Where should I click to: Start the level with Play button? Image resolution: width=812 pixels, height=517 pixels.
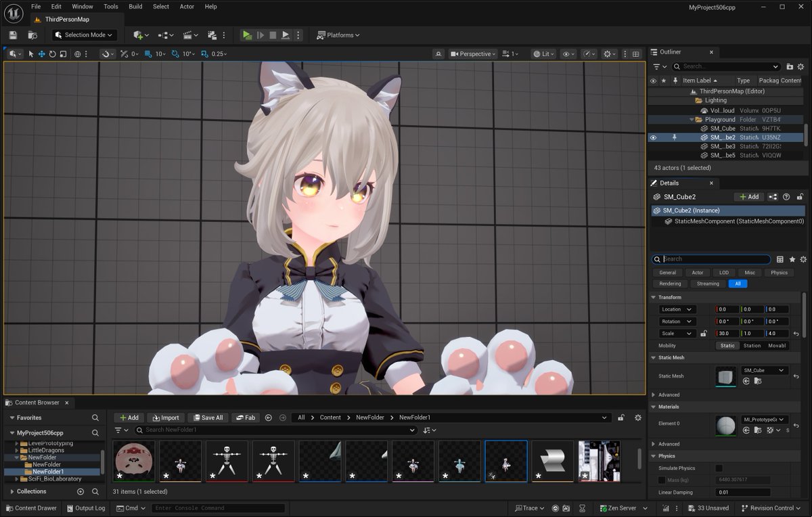point(246,35)
